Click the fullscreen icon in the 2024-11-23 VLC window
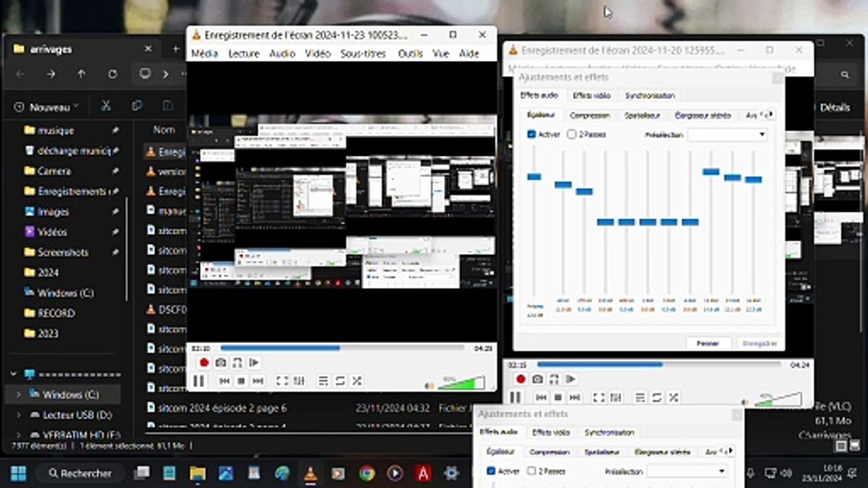 (283, 381)
